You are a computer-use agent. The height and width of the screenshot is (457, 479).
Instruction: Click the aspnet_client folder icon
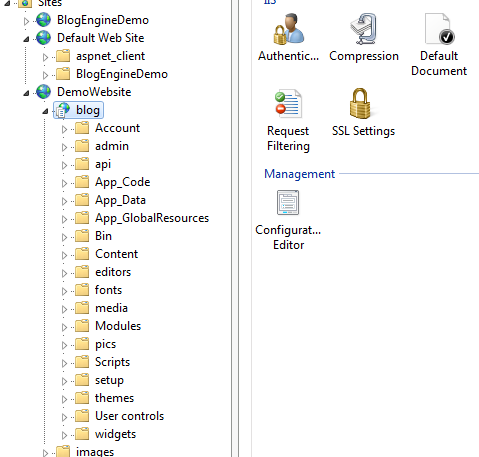tap(63, 56)
